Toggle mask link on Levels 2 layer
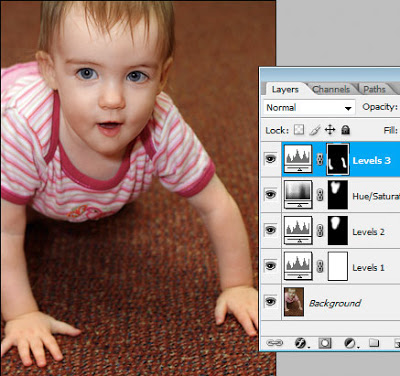 (x=320, y=230)
